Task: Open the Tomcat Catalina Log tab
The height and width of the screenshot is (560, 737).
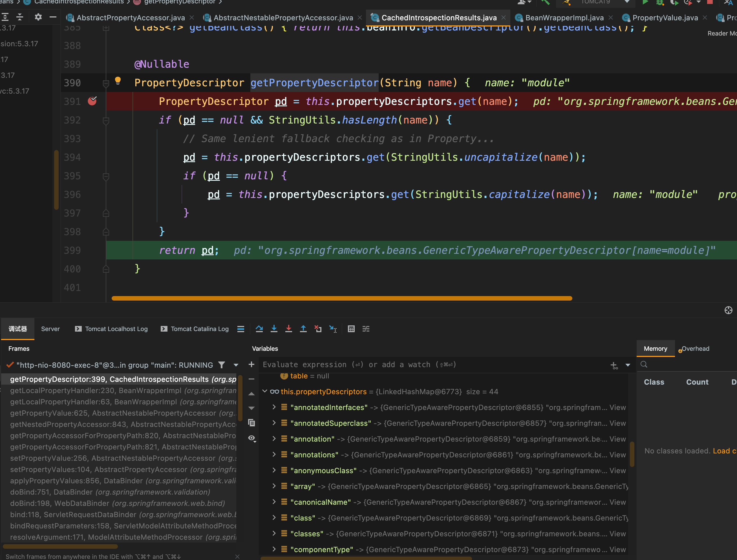Action: click(x=195, y=329)
